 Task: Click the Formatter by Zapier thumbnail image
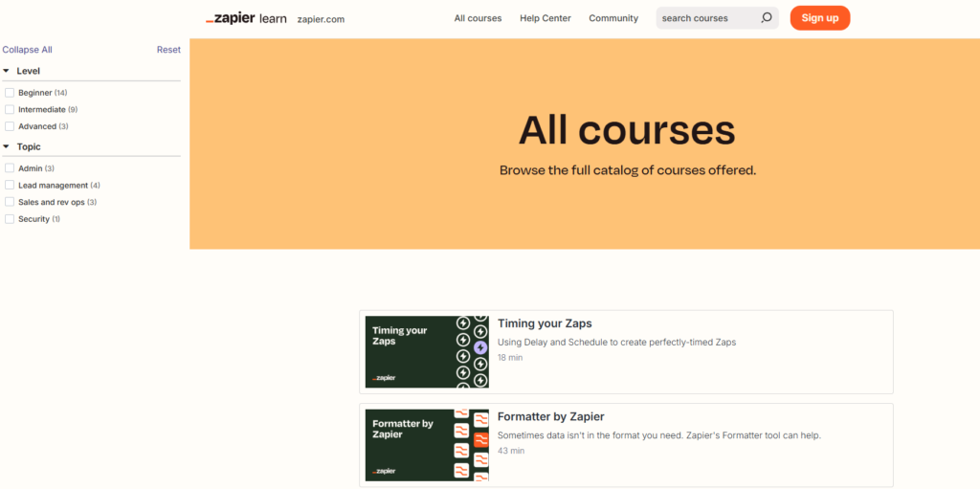tap(427, 445)
